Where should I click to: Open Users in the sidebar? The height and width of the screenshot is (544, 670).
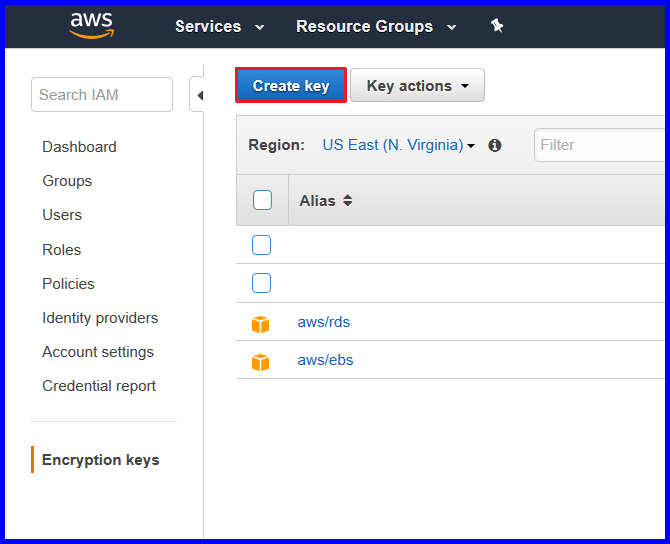point(62,215)
